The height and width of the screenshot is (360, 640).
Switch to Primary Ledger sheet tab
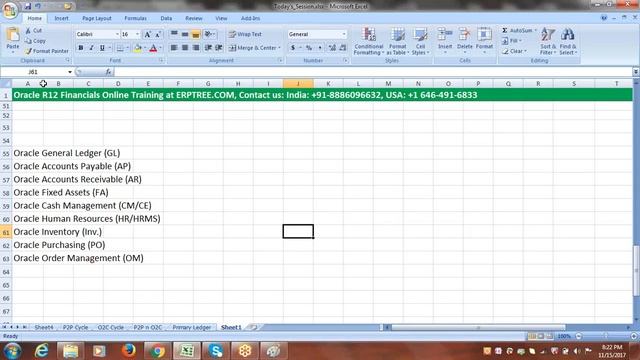click(x=192, y=327)
